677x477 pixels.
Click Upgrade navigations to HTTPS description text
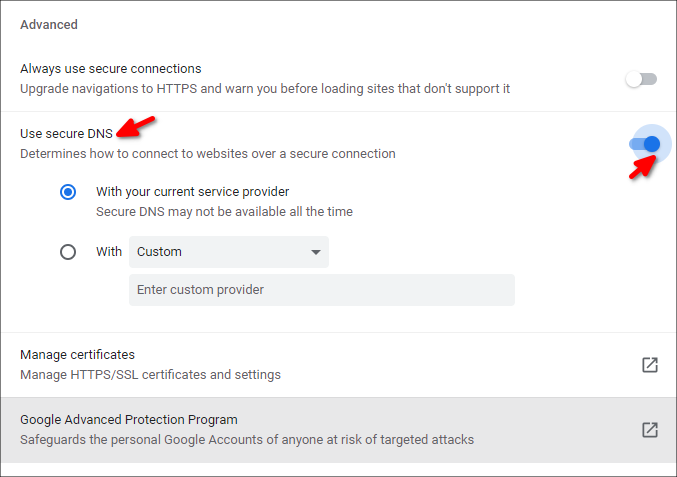tap(265, 89)
